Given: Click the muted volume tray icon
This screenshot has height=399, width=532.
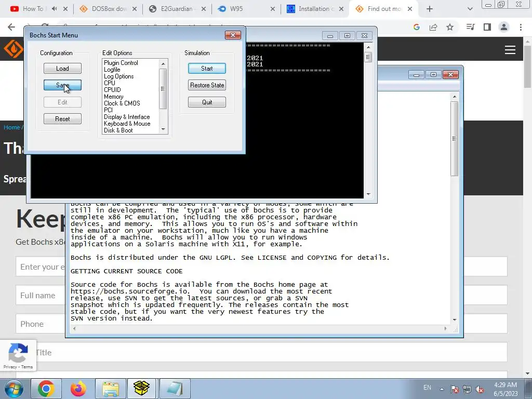Looking at the screenshot, I should coord(480,389).
